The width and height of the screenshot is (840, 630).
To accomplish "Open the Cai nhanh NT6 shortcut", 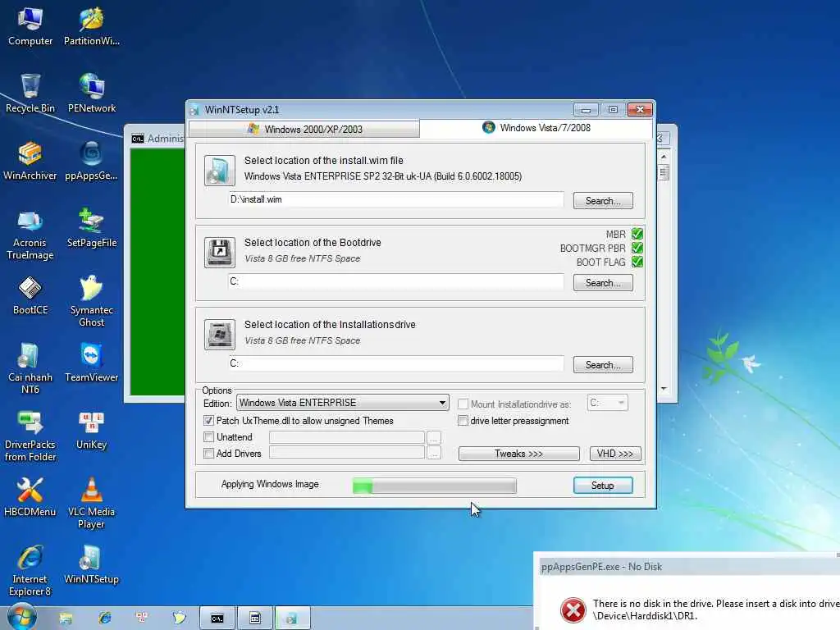I will [30, 369].
